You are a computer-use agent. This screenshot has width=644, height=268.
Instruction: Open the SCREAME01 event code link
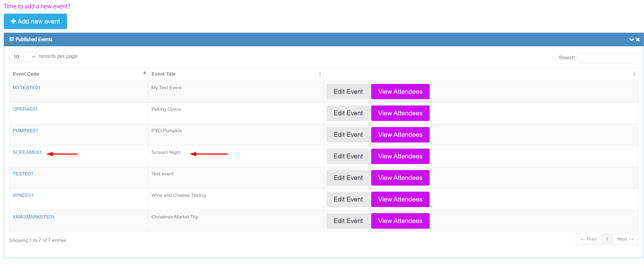click(x=27, y=152)
